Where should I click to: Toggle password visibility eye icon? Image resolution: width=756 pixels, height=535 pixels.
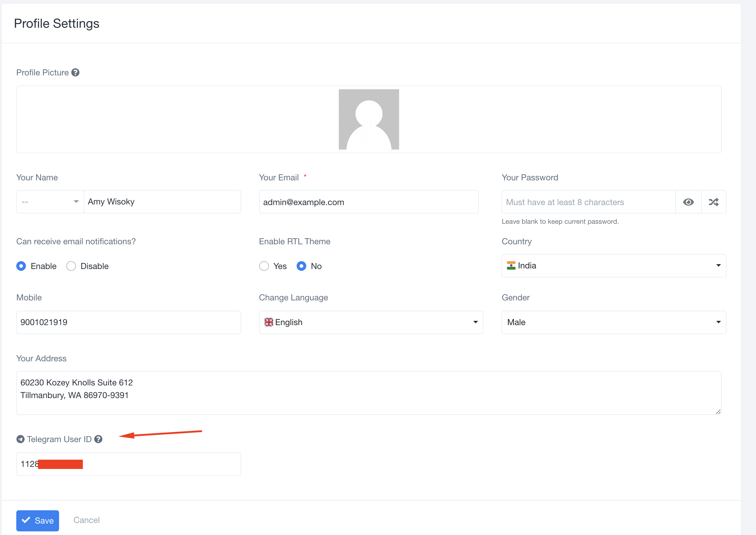(x=688, y=202)
